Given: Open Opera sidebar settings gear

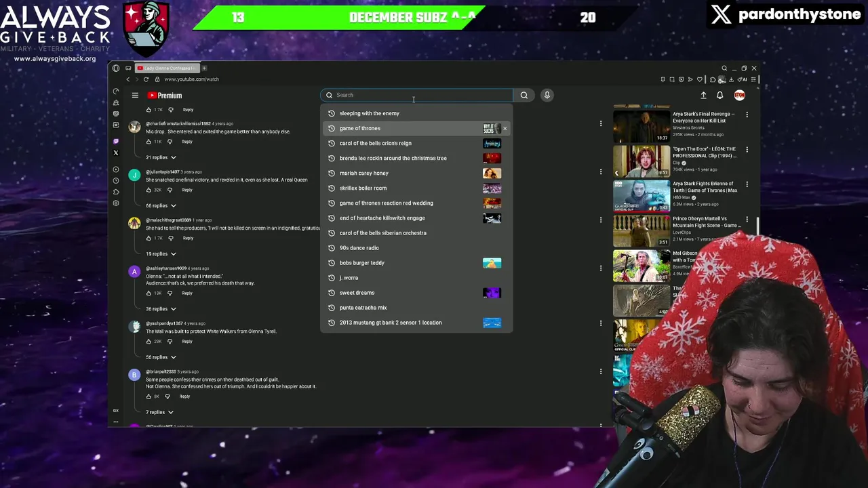Looking at the screenshot, I should 116,203.
